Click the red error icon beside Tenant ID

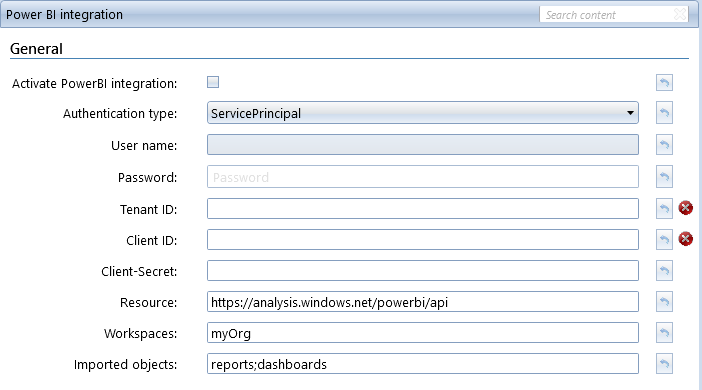click(685, 208)
